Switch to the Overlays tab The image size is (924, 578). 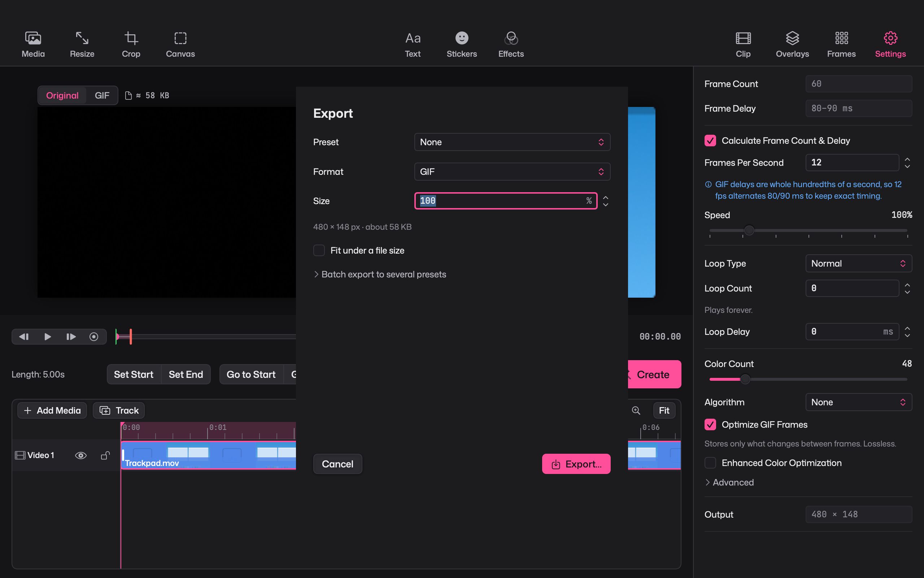(792, 45)
